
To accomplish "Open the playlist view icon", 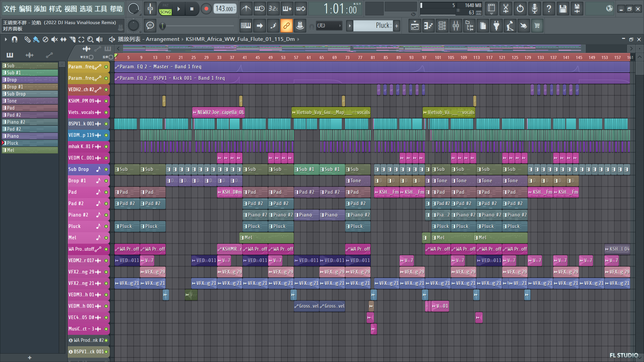I will 415,26.
